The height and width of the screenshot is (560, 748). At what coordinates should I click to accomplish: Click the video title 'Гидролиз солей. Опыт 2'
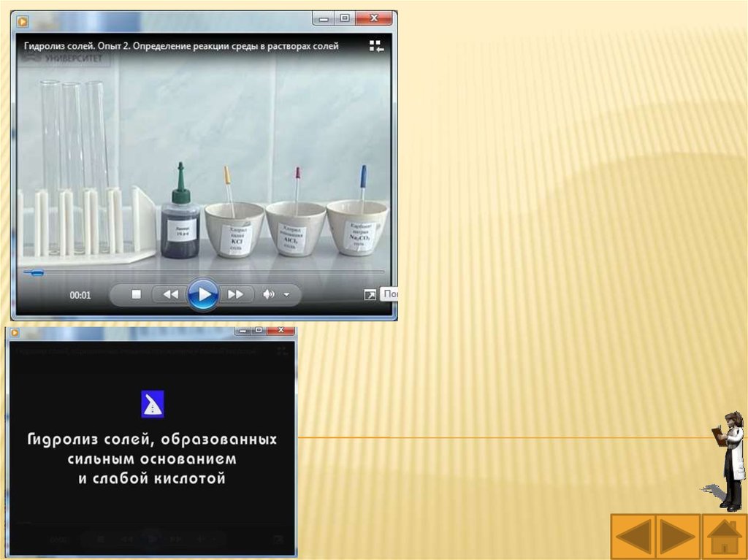point(76,46)
